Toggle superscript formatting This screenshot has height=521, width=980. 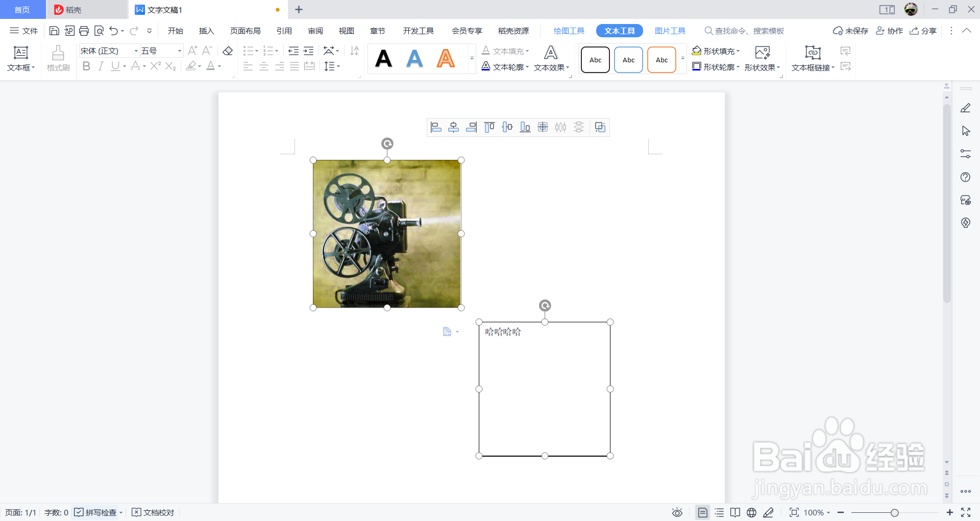point(156,66)
